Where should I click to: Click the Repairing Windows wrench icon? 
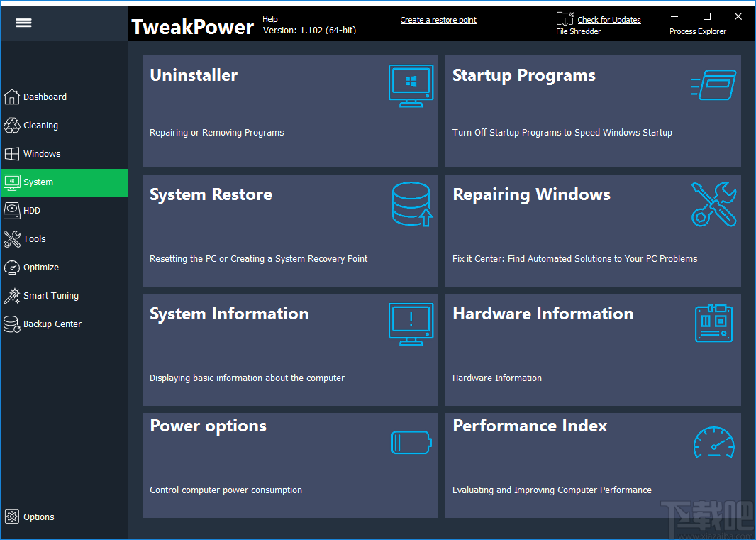713,204
